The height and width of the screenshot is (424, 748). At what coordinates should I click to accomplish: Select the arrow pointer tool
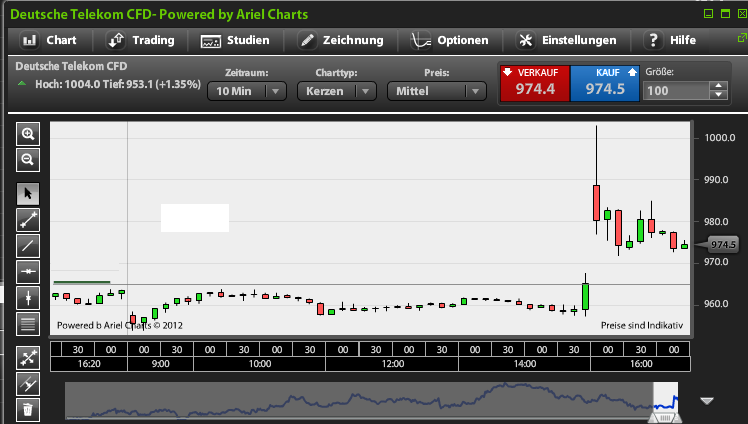pyautogui.click(x=28, y=194)
